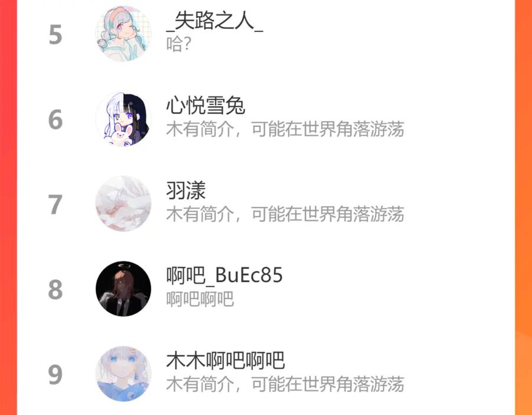Select user name 羽漾
The height and width of the screenshot is (415, 532).
pyautogui.click(x=186, y=191)
